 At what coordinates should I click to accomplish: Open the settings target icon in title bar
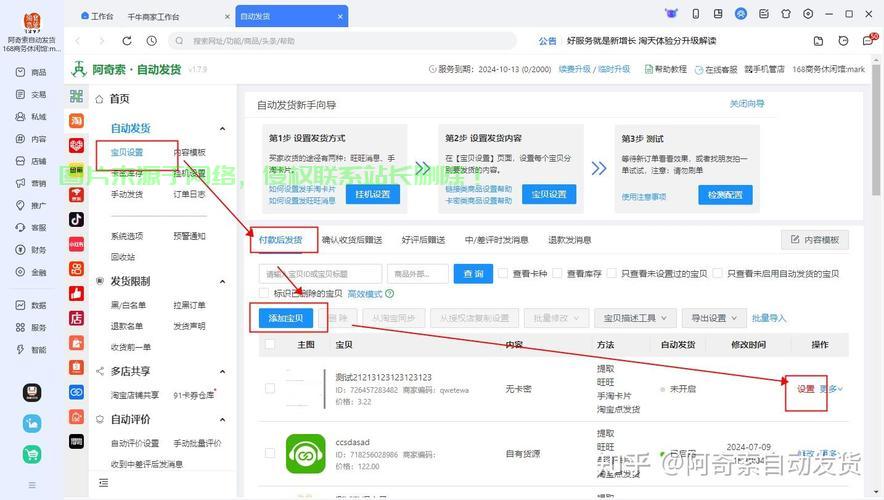point(808,14)
